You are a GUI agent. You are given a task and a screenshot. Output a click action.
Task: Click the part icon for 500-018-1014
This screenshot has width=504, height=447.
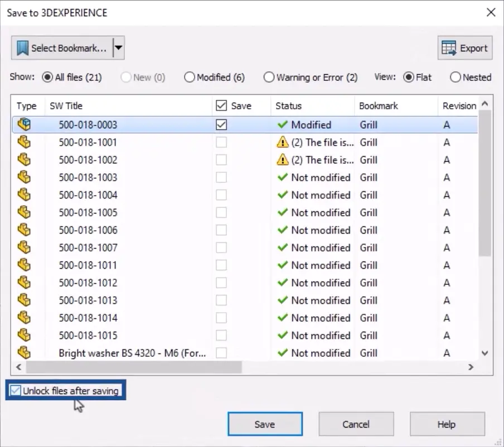(24, 318)
